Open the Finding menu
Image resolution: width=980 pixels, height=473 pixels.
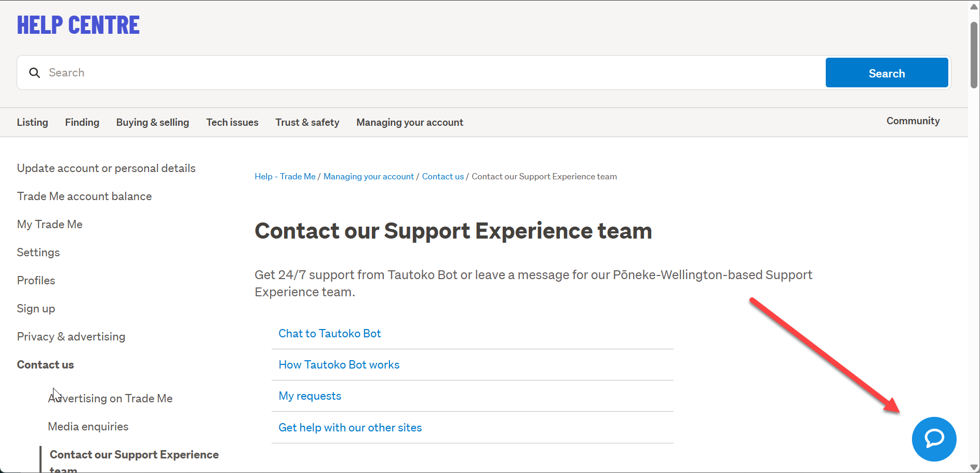point(82,122)
